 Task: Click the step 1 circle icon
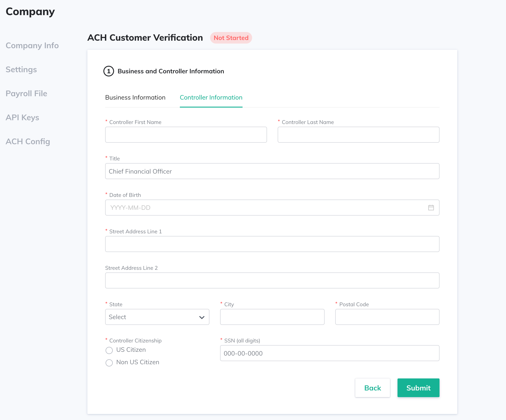(x=109, y=71)
